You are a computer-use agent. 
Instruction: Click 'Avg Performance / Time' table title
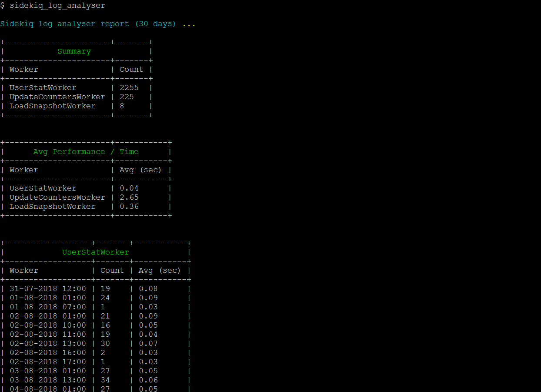(x=86, y=152)
